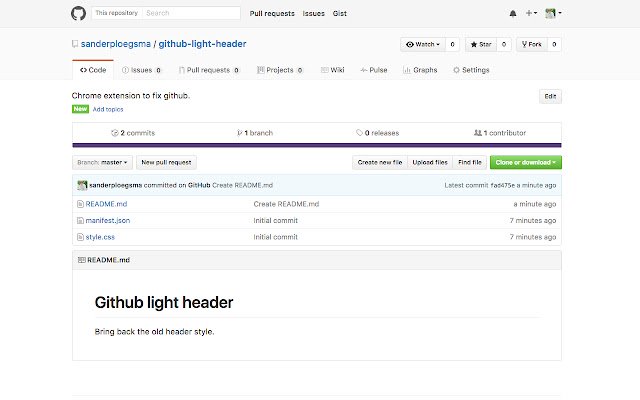This screenshot has height=400, width=640.
Task: Open the style.css file
Action: click(100, 237)
